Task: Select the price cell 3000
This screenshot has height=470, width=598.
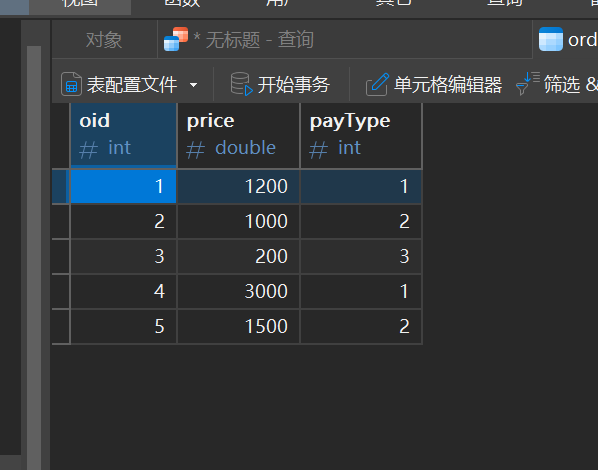Action: click(239, 291)
